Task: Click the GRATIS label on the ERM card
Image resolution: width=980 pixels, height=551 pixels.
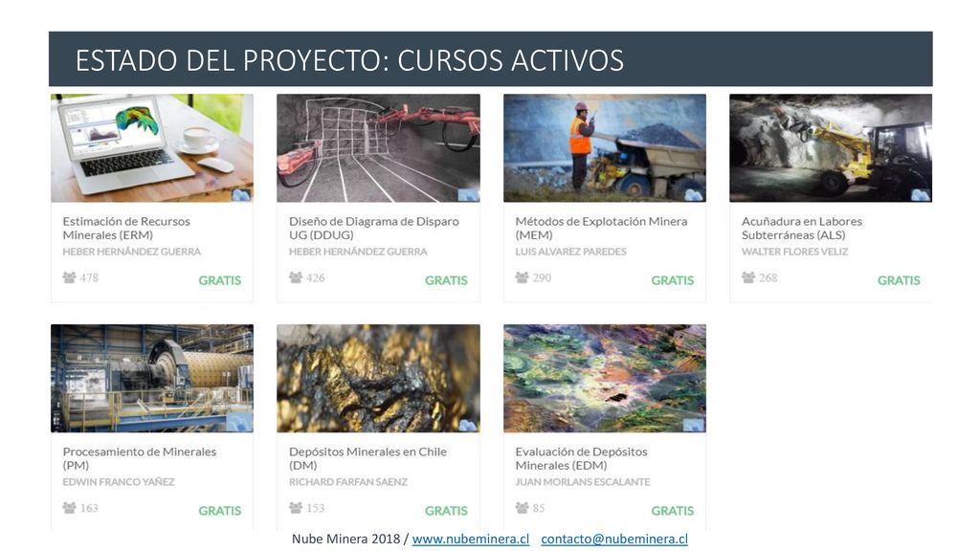Action: 220,280
